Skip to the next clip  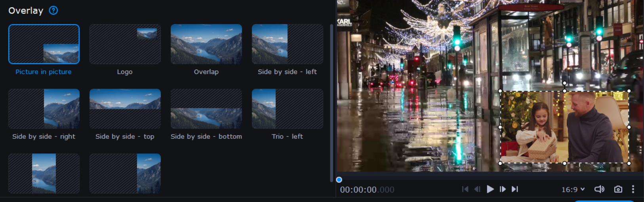click(515, 189)
